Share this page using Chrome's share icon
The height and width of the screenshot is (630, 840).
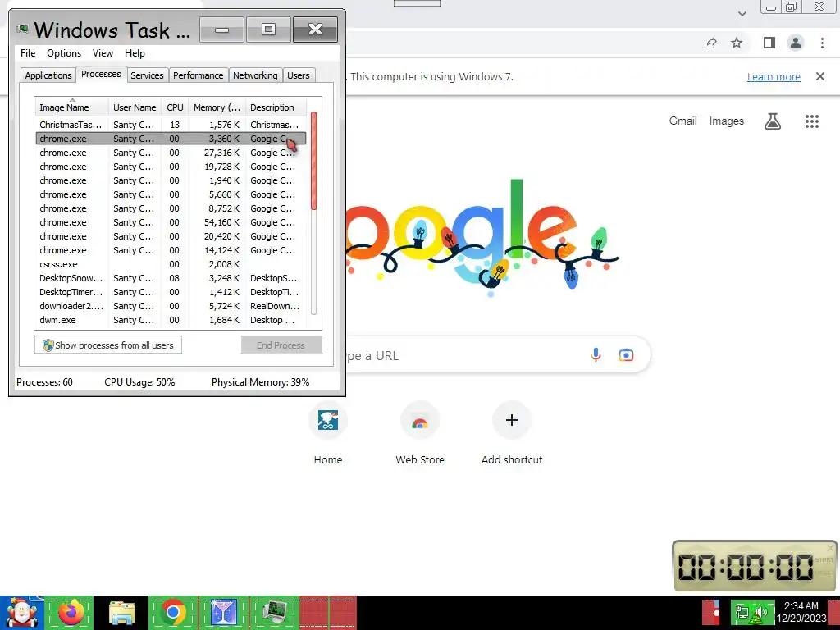[710, 43]
